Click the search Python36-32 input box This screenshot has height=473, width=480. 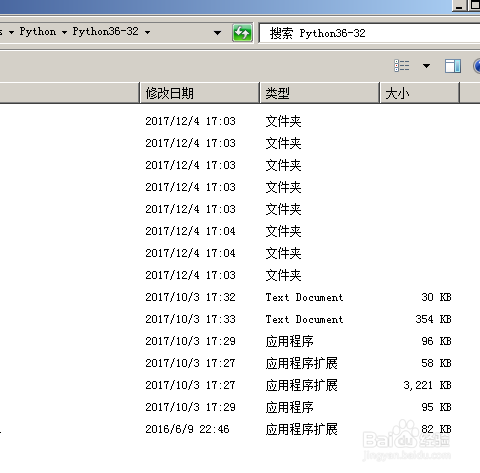[x=369, y=33]
